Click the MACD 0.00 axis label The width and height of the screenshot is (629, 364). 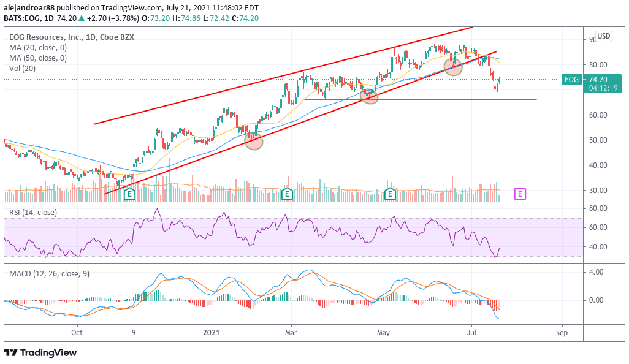(x=596, y=300)
